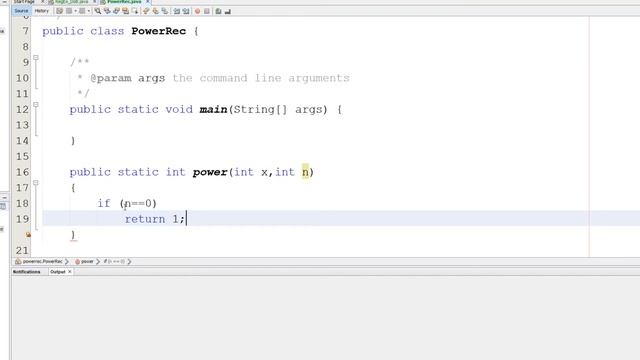Click the if statement breadcrumb
Viewport: 640px width, 360px height.
[x=114, y=261]
